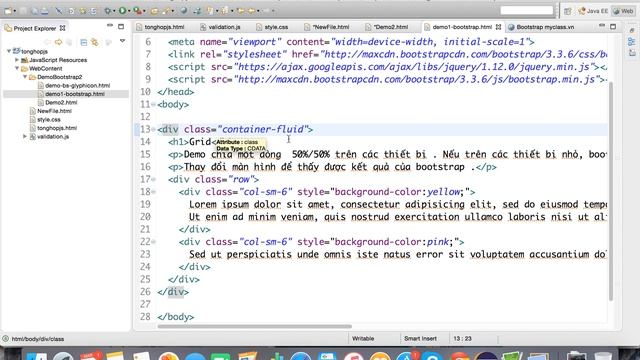Click line number 26 in editor gutter
This screenshot has height=360, width=640.
[145, 292]
